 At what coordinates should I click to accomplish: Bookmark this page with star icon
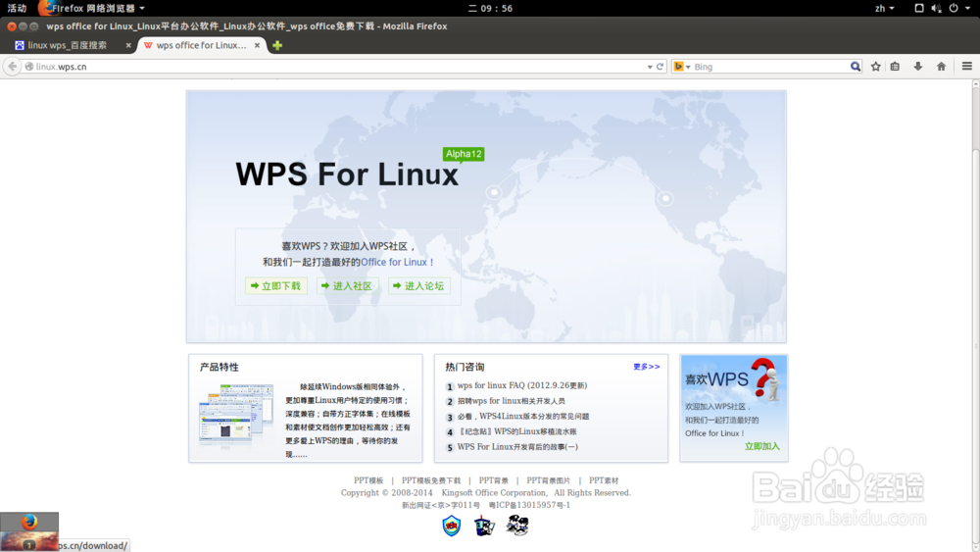pos(875,67)
